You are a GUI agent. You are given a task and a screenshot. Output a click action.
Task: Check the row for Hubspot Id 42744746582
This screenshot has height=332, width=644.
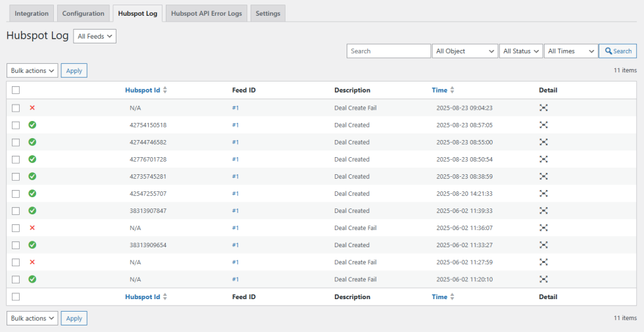tap(16, 142)
